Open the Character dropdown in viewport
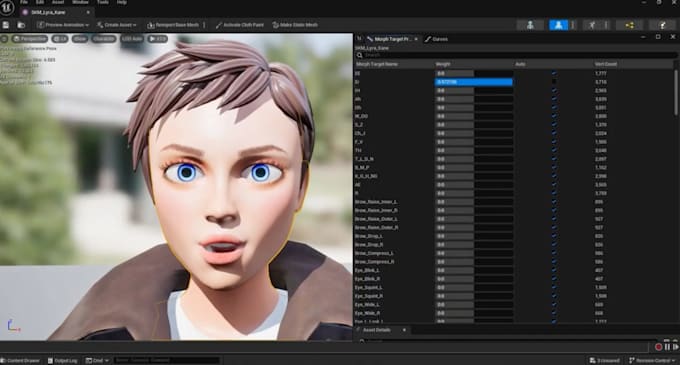The image size is (680, 365). tap(104, 39)
